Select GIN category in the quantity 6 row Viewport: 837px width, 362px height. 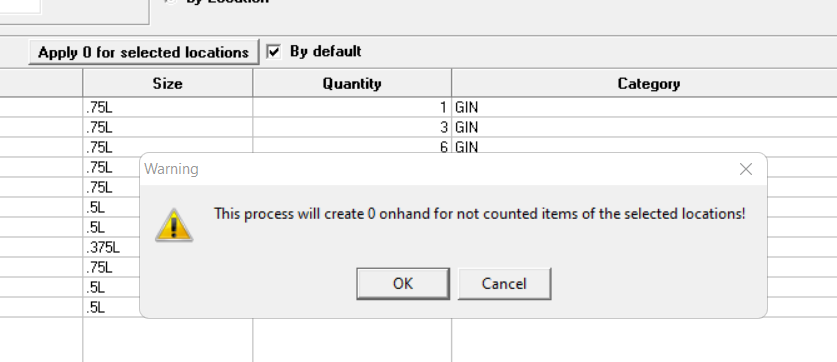click(x=644, y=146)
